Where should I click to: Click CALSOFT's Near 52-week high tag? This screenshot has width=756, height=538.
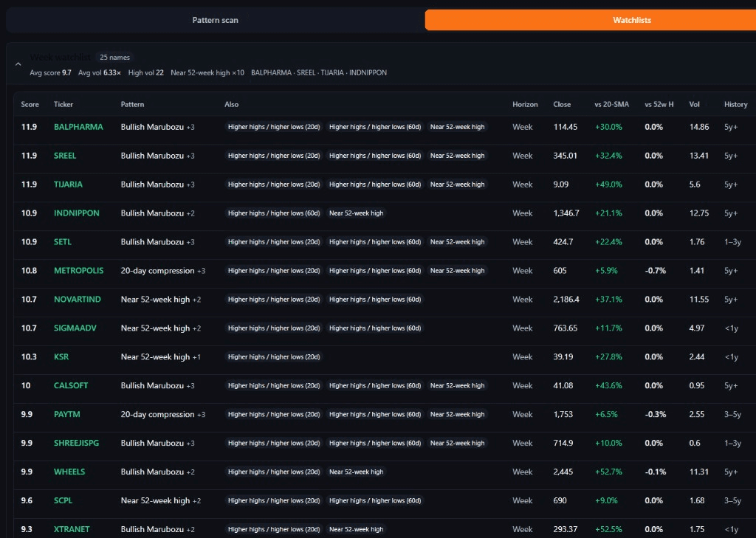[x=457, y=386]
